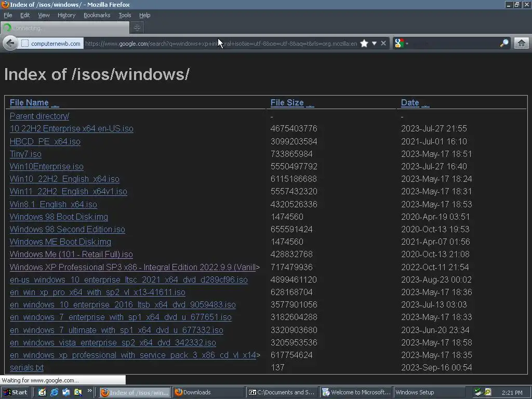Launch Outlook Express quick launch icon
Screen dimensions: 532x399
click(66, 392)
